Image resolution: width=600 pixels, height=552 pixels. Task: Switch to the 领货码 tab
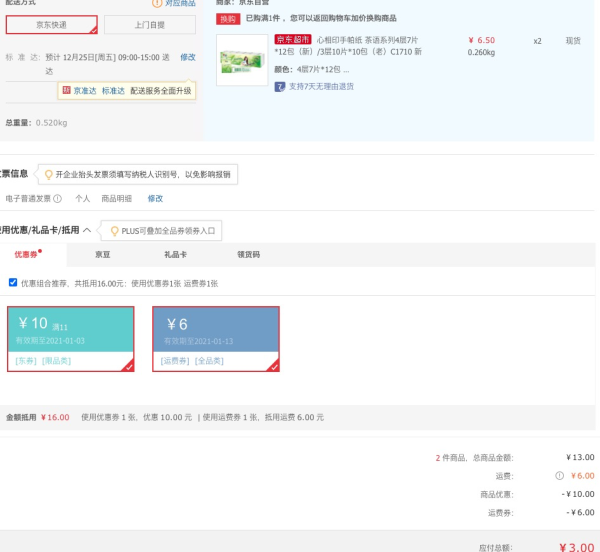pyautogui.click(x=249, y=254)
